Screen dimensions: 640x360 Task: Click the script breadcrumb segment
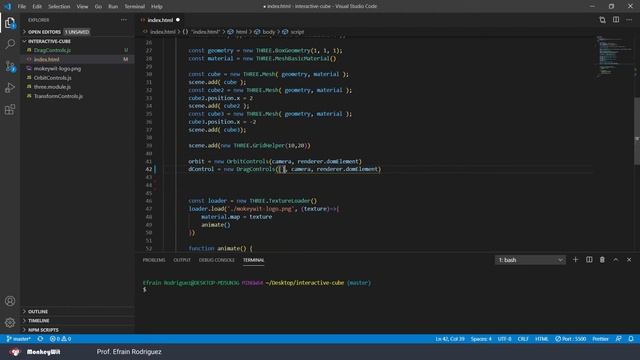[x=293, y=32]
